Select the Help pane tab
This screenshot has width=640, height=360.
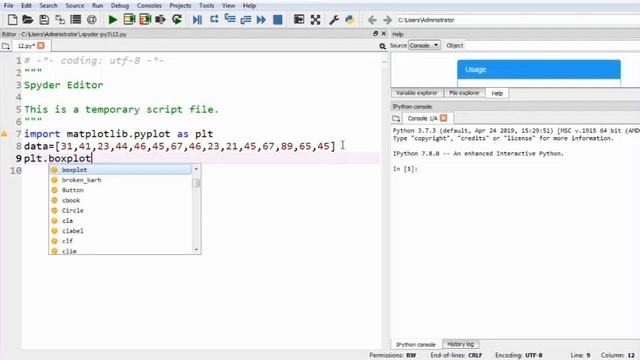497,93
